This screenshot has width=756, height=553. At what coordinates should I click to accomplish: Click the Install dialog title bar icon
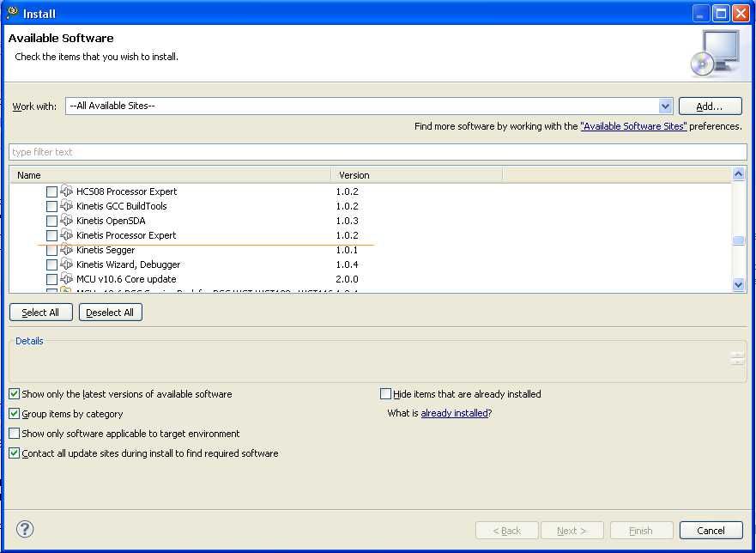coord(13,13)
